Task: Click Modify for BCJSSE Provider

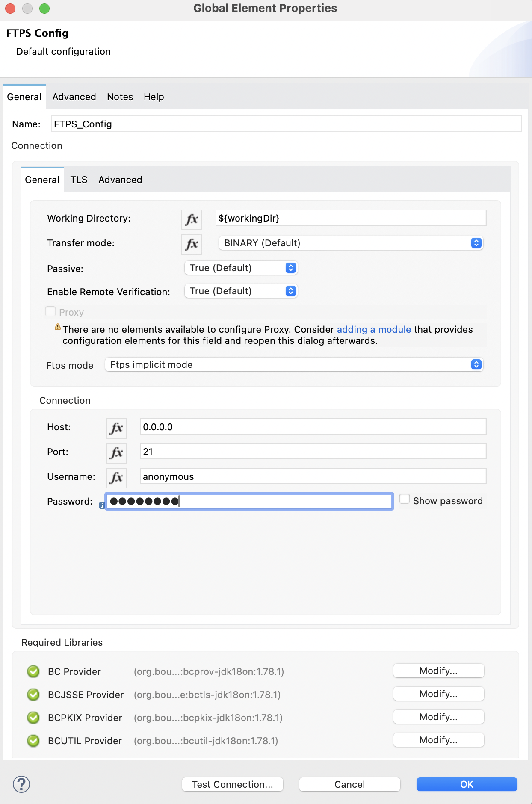Action: coord(438,694)
